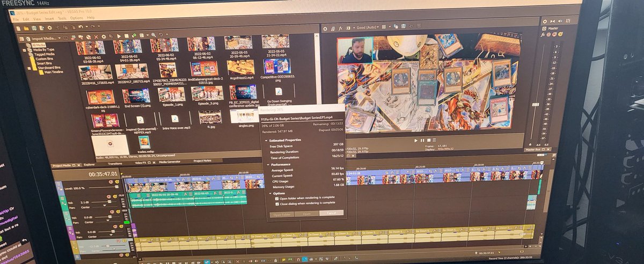Image resolution: width=644 pixels, height=264 pixels.
Task: Mute the third track in the track list
Action: pos(112,211)
